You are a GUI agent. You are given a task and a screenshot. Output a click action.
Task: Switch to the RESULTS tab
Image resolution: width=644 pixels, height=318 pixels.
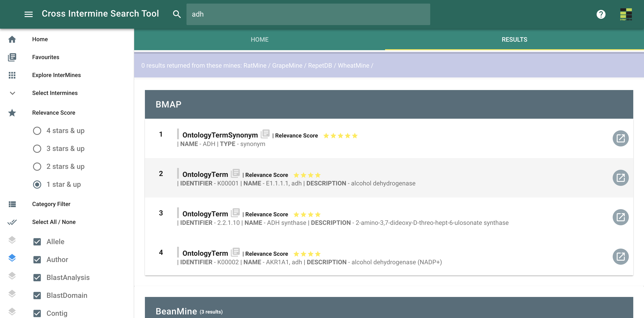514,40
